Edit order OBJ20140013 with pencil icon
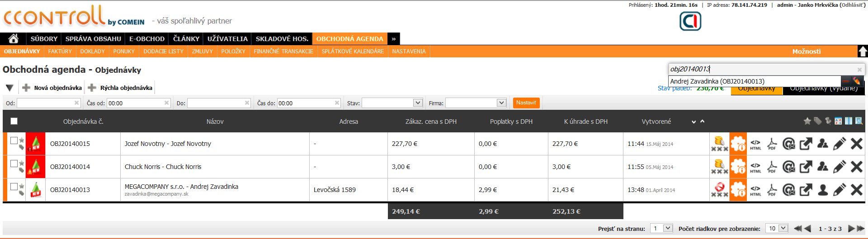The width and height of the screenshot is (868, 239). pos(839,190)
